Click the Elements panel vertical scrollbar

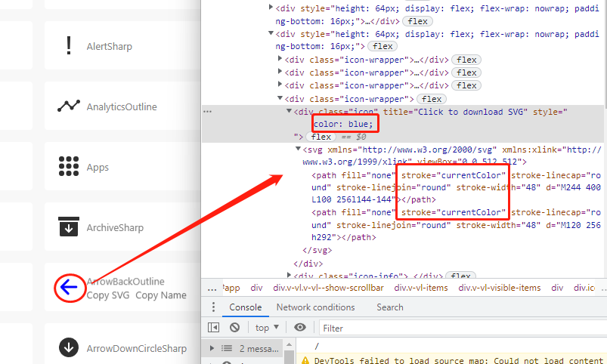605,54
